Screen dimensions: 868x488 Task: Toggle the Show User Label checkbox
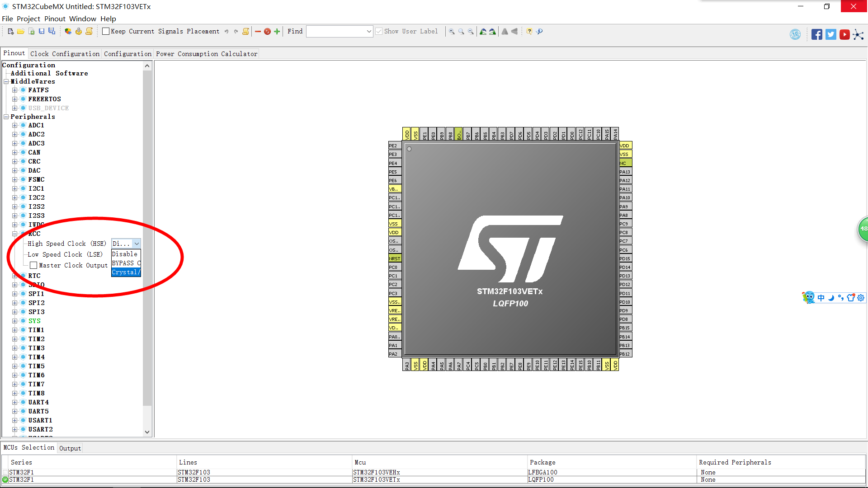click(x=379, y=32)
